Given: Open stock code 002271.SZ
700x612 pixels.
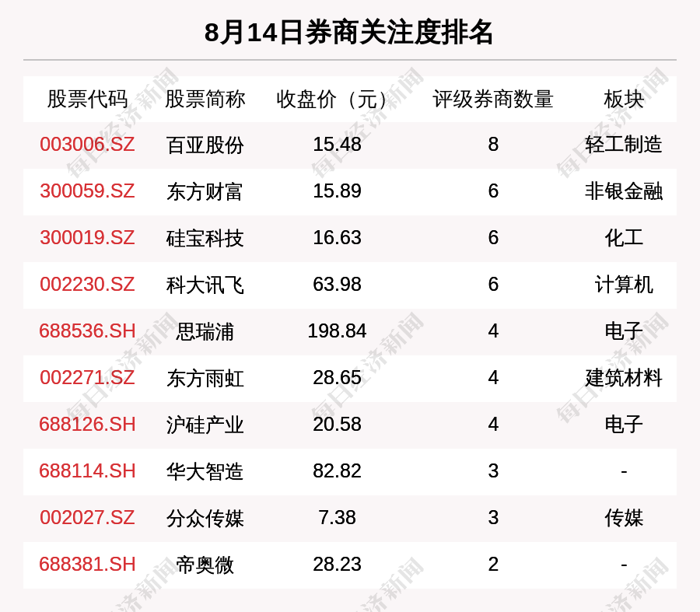Looking at the screenshot, I should click(x=87, y=378).
